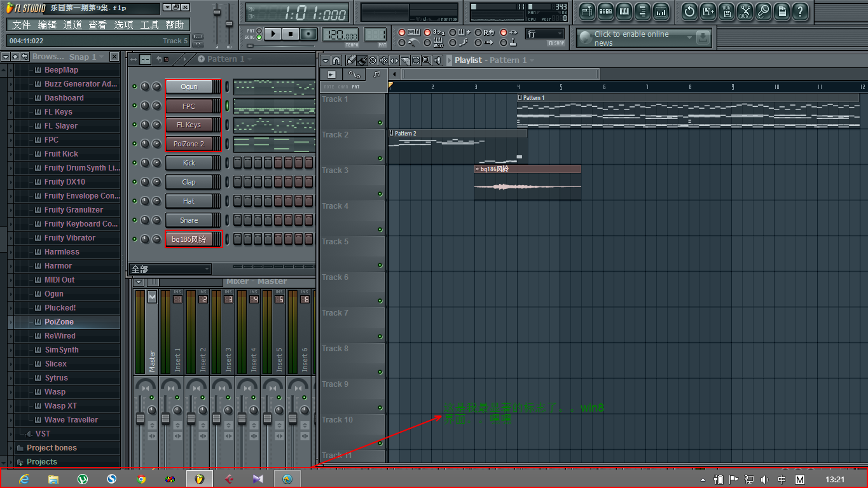
Task: Open the mixer shortcut icon
Action: point(661,11)
